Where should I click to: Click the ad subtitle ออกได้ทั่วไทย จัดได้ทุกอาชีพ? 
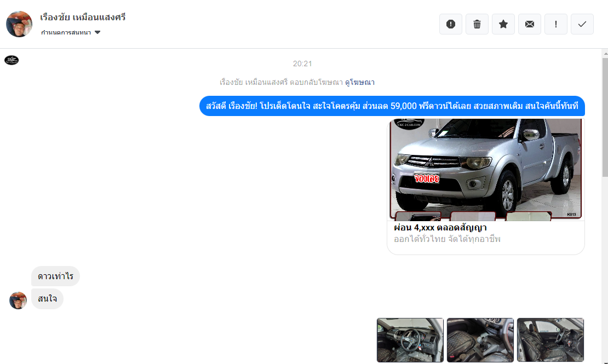coord(447,239)
